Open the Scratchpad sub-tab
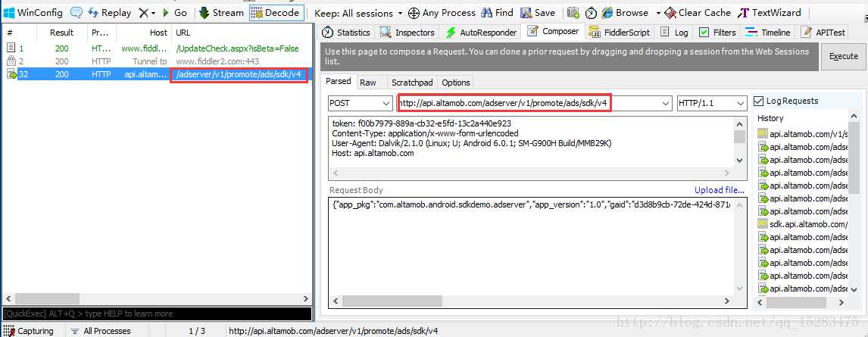868x337 pixels. [x=412, y=83]
